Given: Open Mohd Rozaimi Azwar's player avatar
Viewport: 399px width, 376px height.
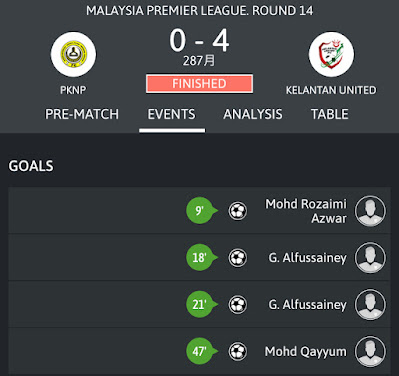Looking at the screenshot, I should [370, 211].
